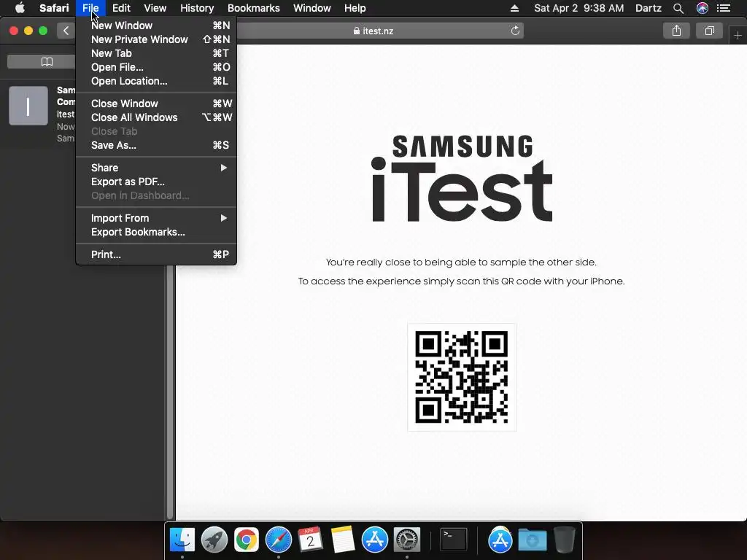Select Print… menu item
Image resolution: width=747 pixels, height=560 pixels.
156,254
